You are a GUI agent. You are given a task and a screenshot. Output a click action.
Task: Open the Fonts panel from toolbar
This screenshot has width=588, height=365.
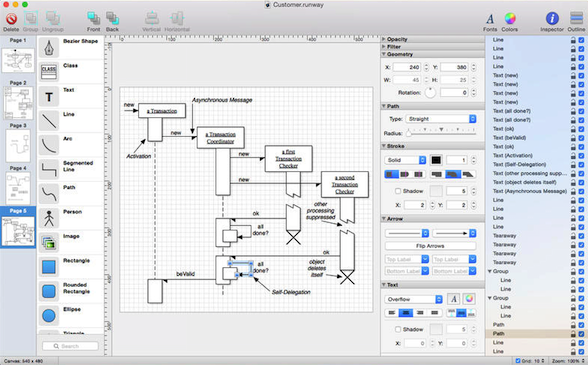click(x=490, y=18)
